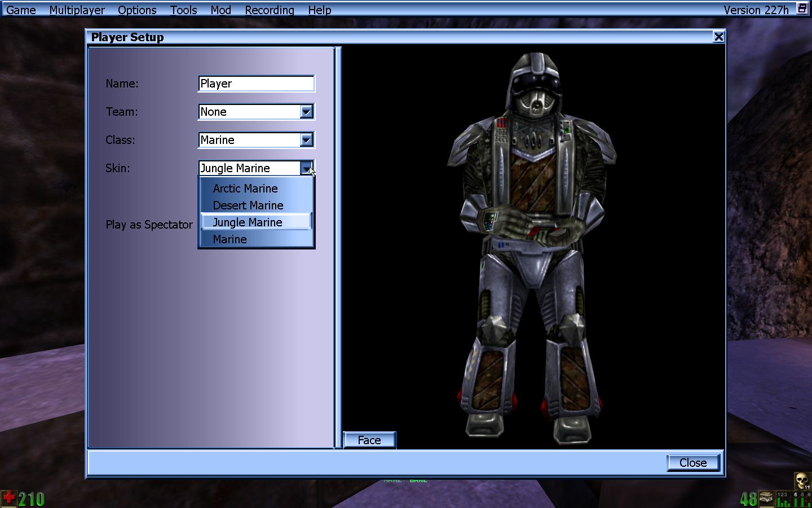Image resolution: width=812 pixels, height=508 pixels.
Task: Click the ammo weapon icon in HUD
Action: point(766,498)
